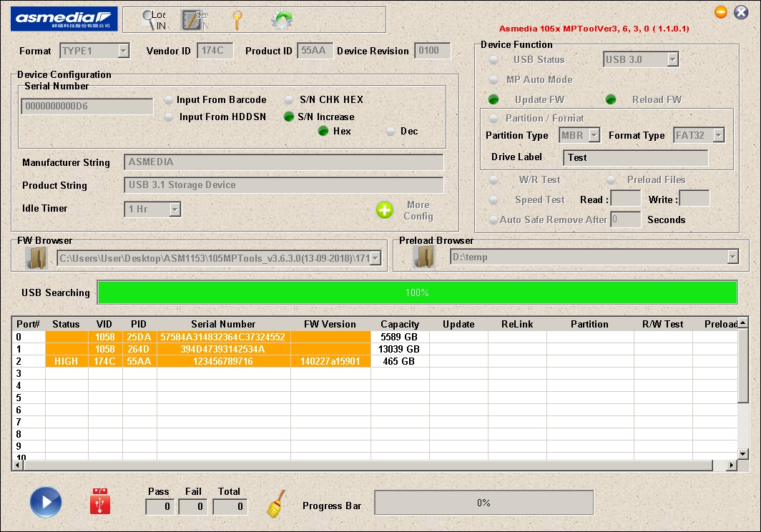
Task: Click the gear refresh icon
Action: click(x=282, y=21)
